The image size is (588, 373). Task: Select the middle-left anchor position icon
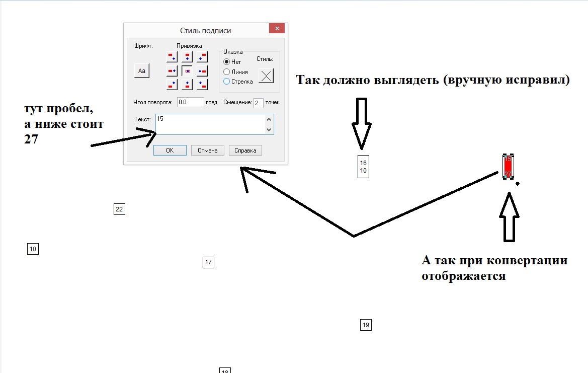pyautogui.click(x=172, y=70)
